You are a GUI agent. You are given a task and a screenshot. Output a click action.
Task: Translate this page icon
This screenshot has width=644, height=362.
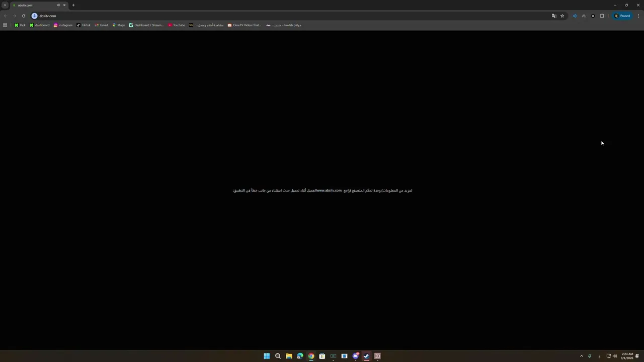(x=554, y=16)
